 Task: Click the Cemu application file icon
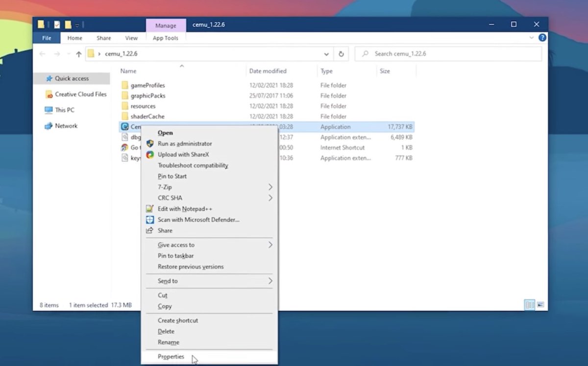124,127
